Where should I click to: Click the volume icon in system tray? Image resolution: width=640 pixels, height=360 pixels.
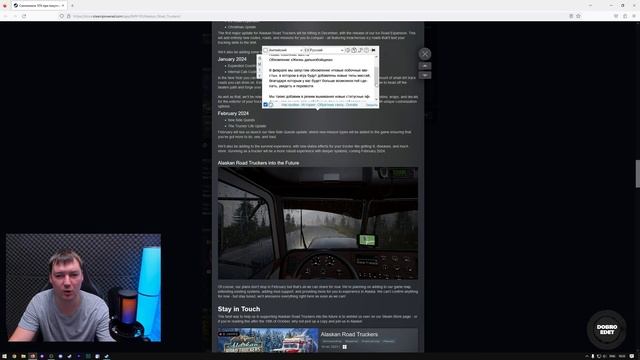coord(604,356)
